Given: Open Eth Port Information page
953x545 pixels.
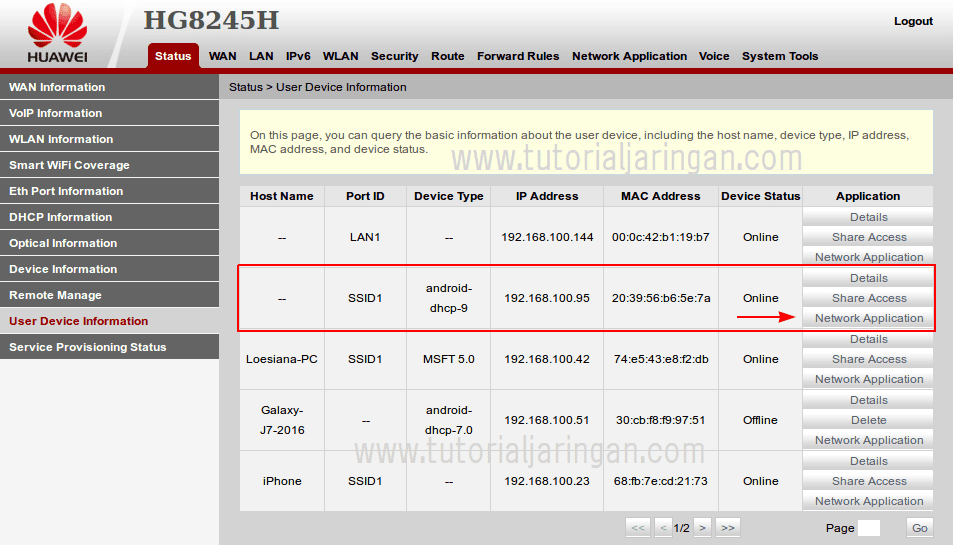Looking at the screenshot, I should (109, 191).
